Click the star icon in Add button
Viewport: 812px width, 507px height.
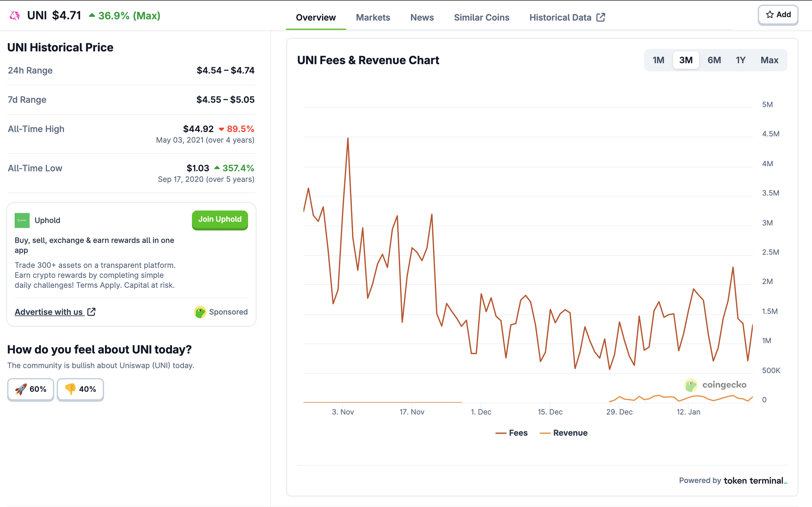[770, 14]
